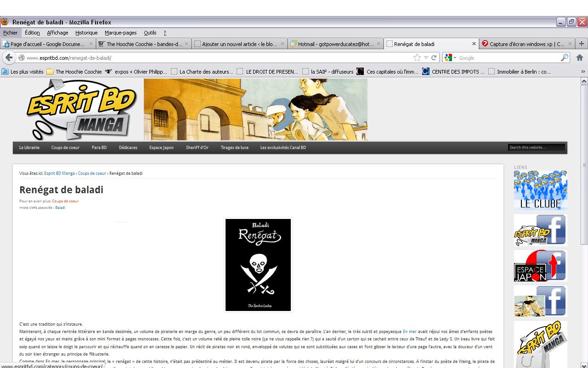Viewport: 588px width, 368px height.
Task: Click Esprit BD Manga breadcrumb link
Action: point(59,173)
